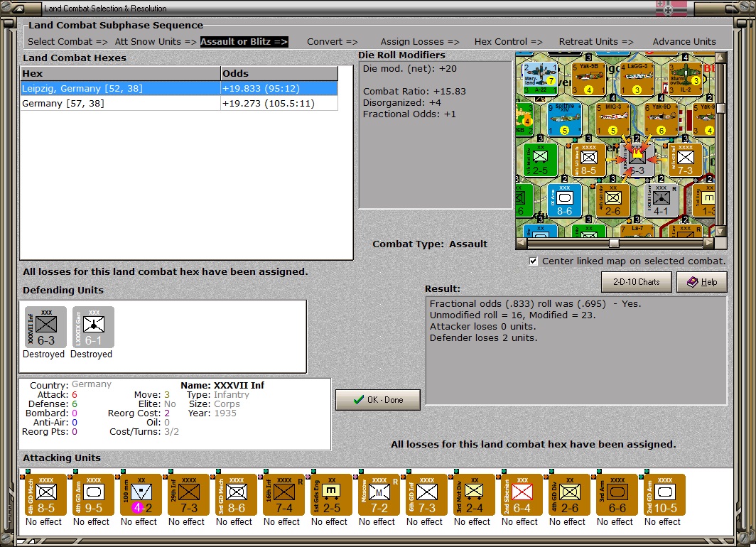The width and height of the screenshot is (756, 547).
Task: Open the Help button
Action: coord(702,282)
